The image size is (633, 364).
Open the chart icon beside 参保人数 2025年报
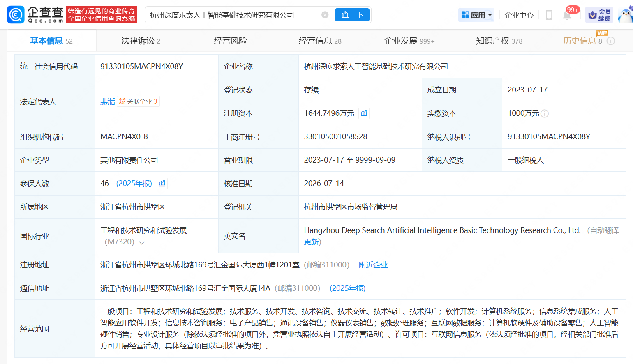pos(162,183)
